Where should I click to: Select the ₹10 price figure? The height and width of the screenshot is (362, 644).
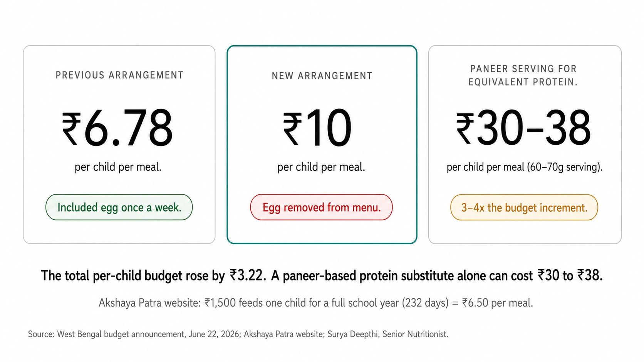[317, 128]
